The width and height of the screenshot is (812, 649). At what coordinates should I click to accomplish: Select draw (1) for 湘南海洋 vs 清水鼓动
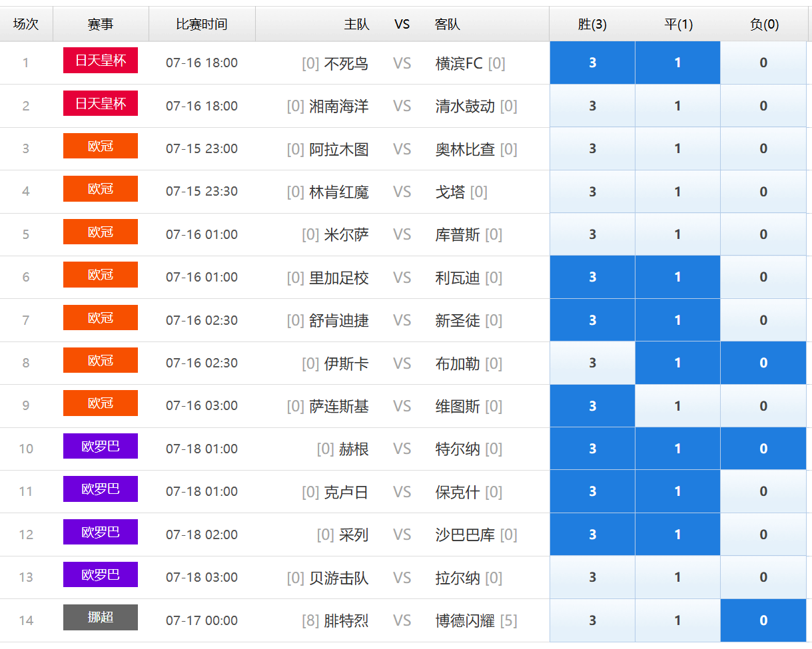[x=677, y=106]
